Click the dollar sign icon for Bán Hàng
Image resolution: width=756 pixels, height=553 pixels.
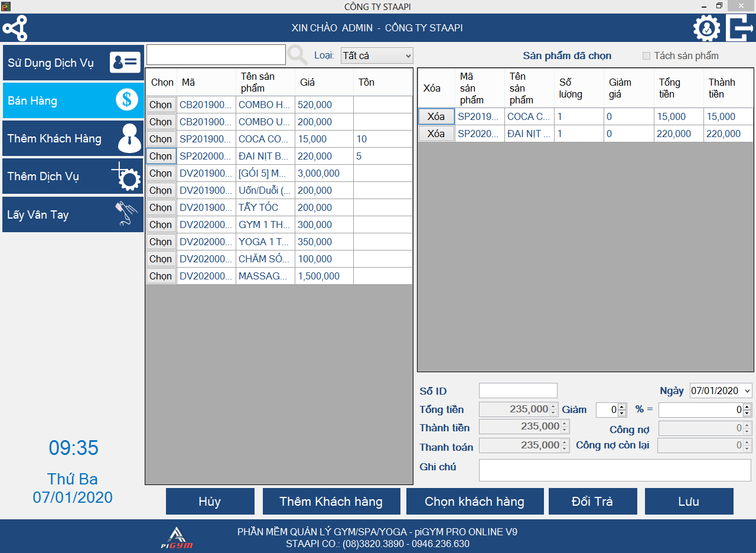point(126,100)
